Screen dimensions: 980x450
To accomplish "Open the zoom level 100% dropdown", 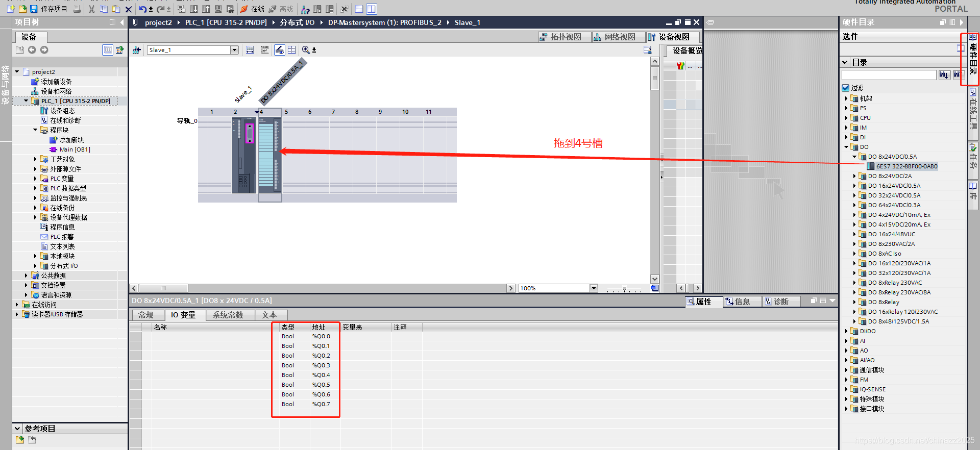I will click(x=594, y=288).
